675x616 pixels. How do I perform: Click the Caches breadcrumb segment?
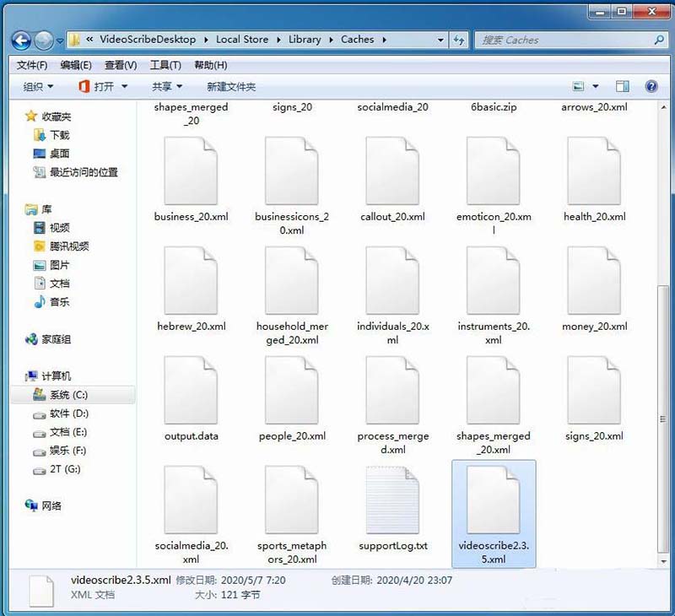point(357,40)
